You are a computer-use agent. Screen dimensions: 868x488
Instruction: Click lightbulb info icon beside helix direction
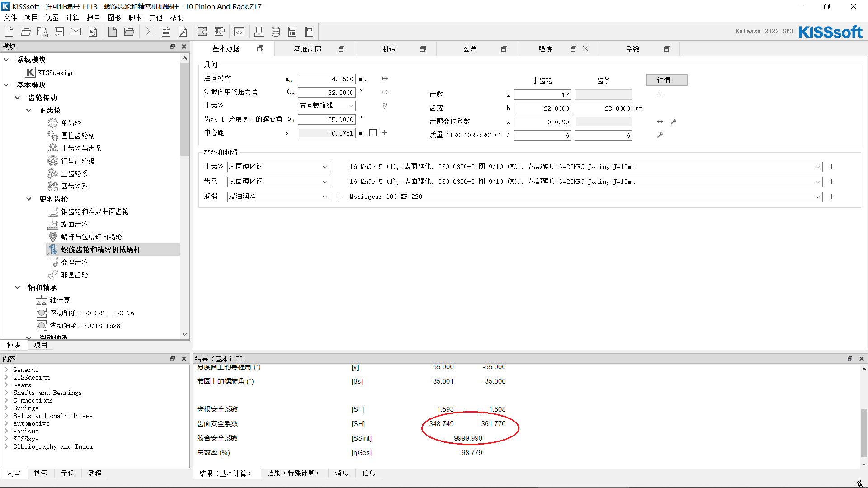[385, 106]
